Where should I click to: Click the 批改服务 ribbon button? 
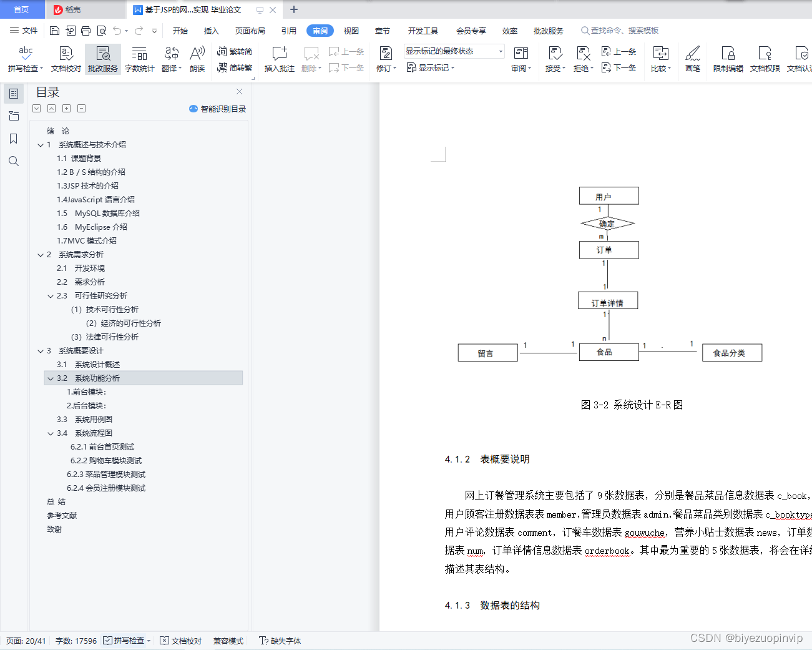103,59
